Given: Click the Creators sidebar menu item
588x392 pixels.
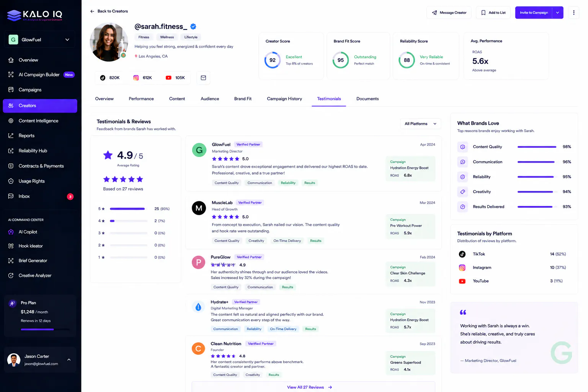Looking at the screenshot, I should pyautogui.click(x=40, y=106).
